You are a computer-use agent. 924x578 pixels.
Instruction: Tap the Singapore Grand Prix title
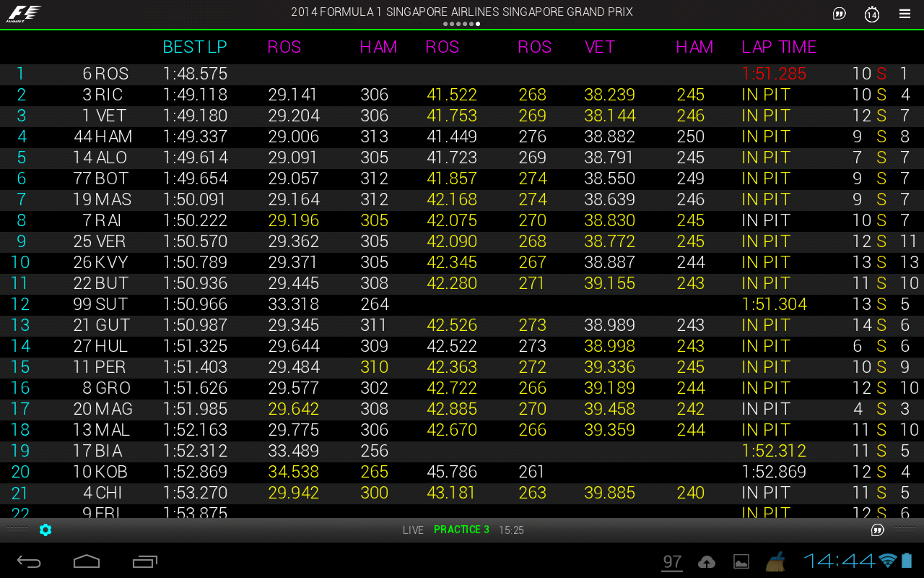(x=462, y=12)
